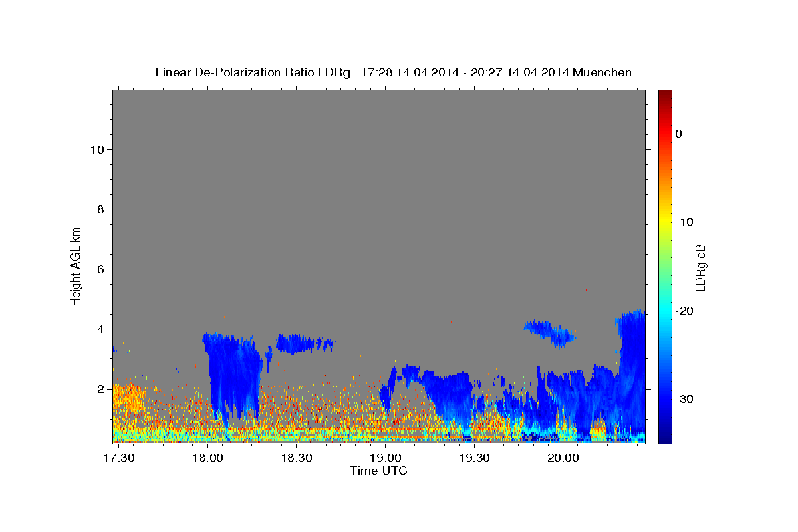Click the 19:30 time tick label

[x=474, y=458]
